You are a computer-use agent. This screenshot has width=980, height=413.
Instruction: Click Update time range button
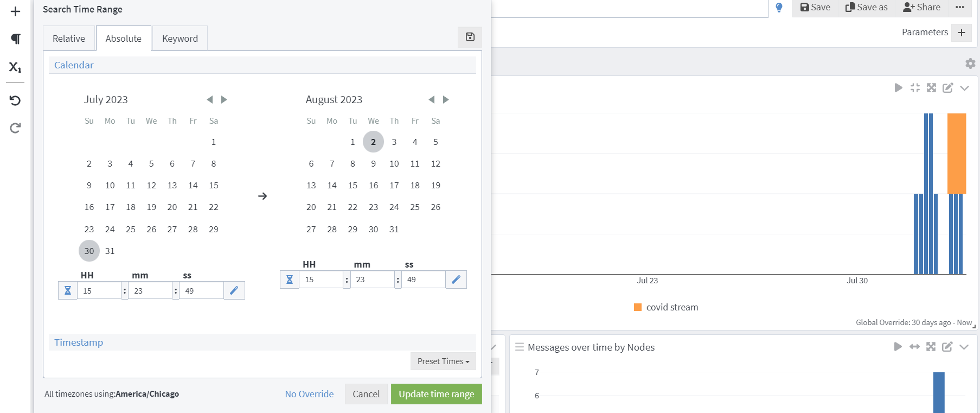coord(437,394)
